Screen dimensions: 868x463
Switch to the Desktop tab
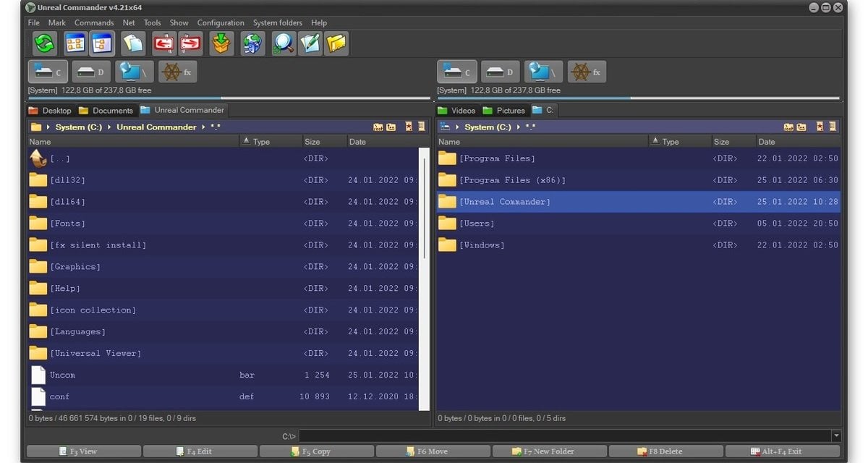[x=50, y=111]
